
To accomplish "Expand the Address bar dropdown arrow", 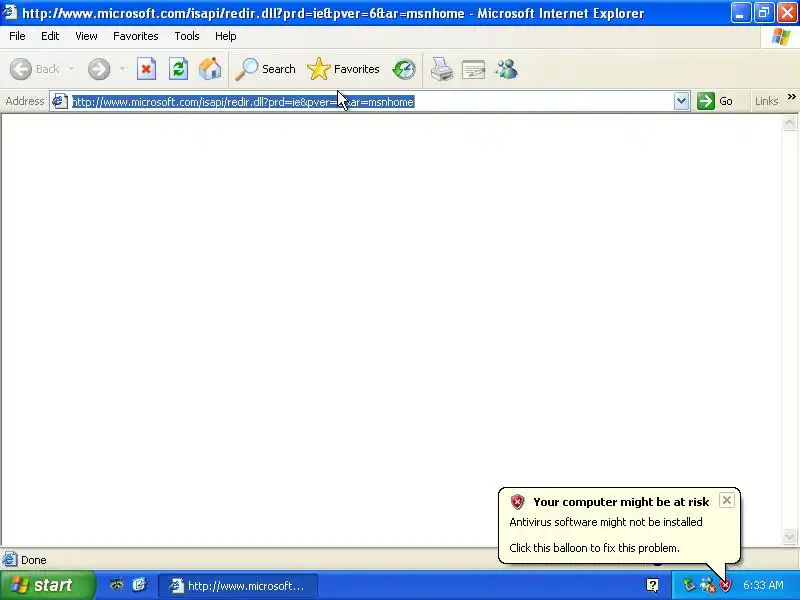I will coord(681,101).
